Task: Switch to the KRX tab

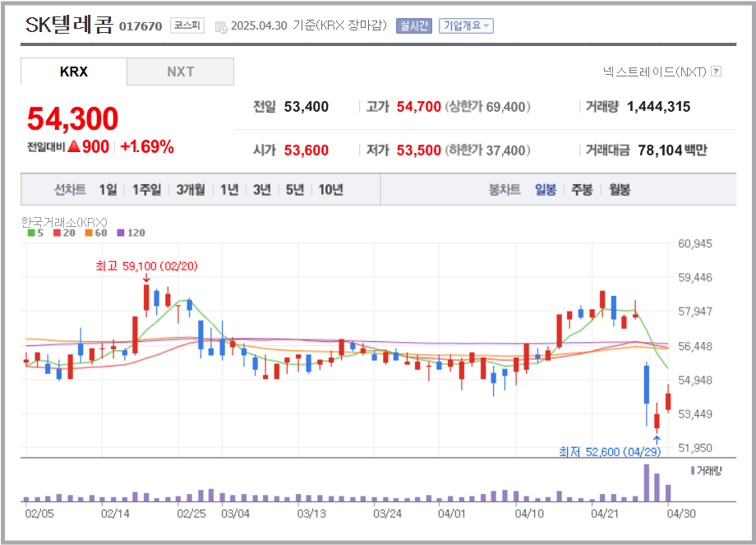Action: point(74,72)
